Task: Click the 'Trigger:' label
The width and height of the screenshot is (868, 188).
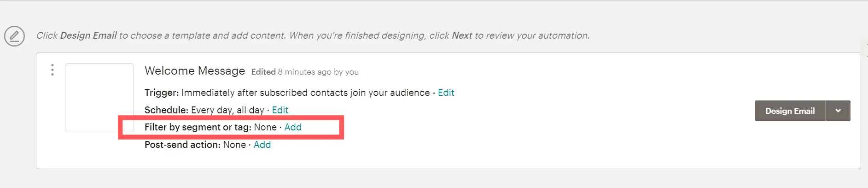Action: [x=162, y=93]
